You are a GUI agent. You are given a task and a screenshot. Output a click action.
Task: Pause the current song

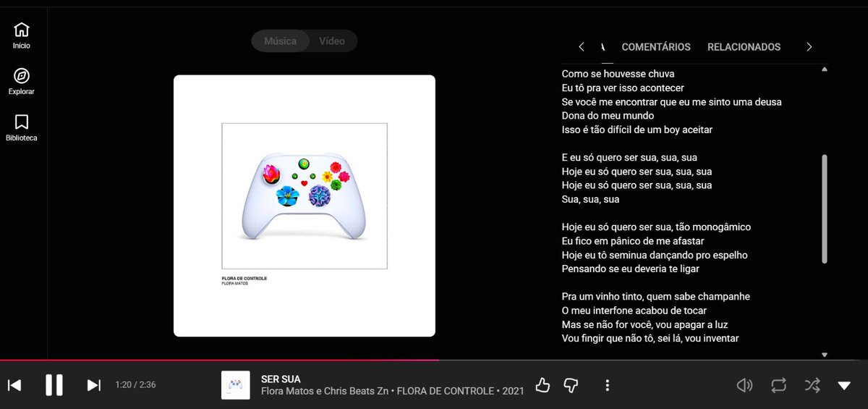[54, 385]
